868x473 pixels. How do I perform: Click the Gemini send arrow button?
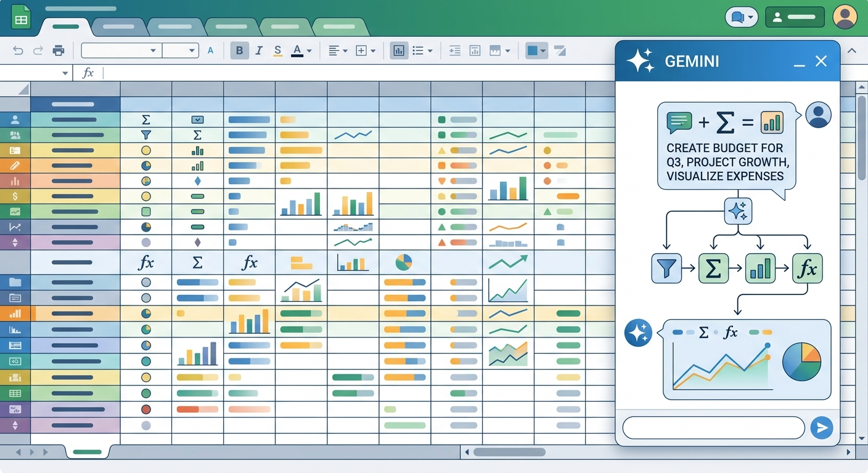coord(821,427)
